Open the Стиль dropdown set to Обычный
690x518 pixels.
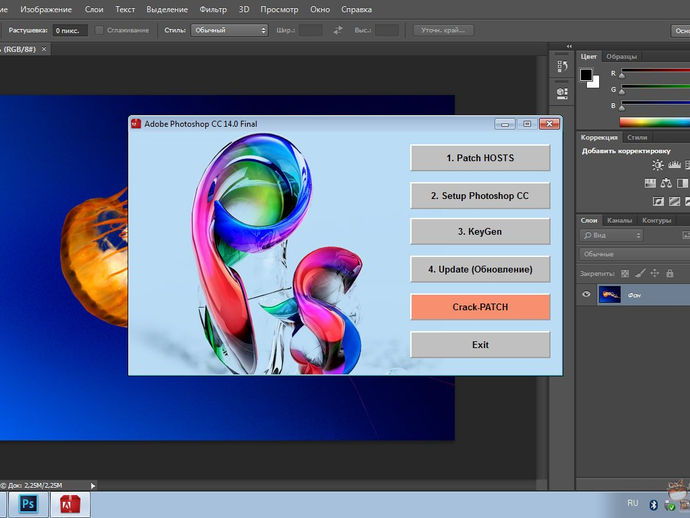(x=229, y=30)
